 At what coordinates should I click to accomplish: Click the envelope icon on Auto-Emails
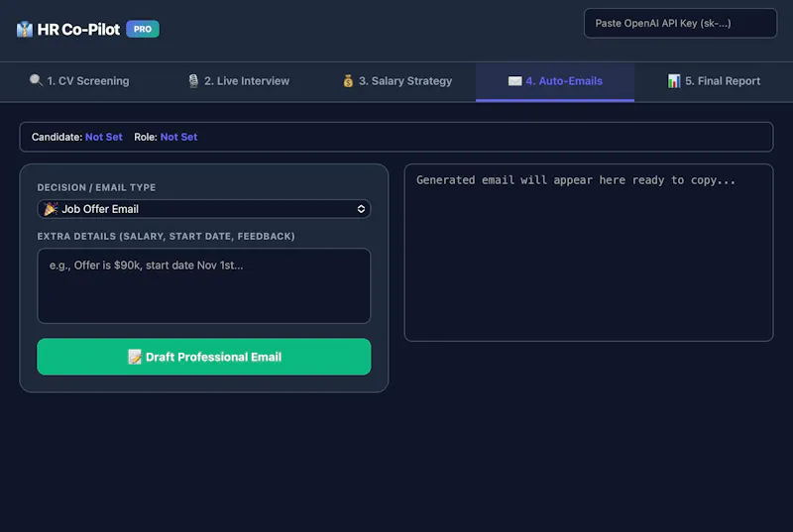pos(514,81)
